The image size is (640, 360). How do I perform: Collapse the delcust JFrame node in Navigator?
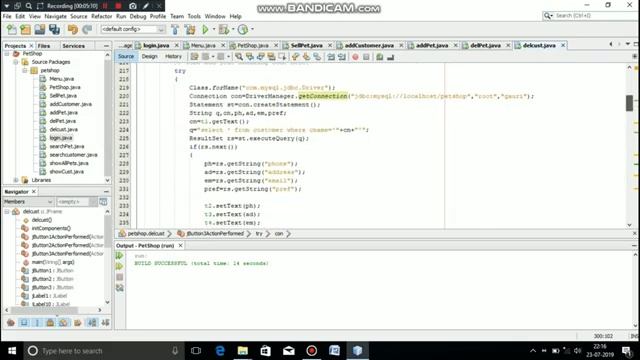7,211
